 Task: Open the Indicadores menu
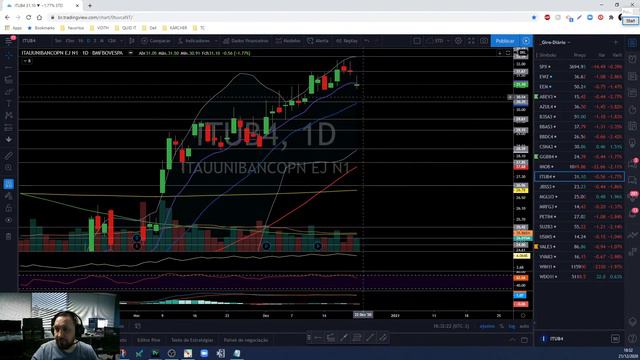pyautogui.click(x=194, y=41)
